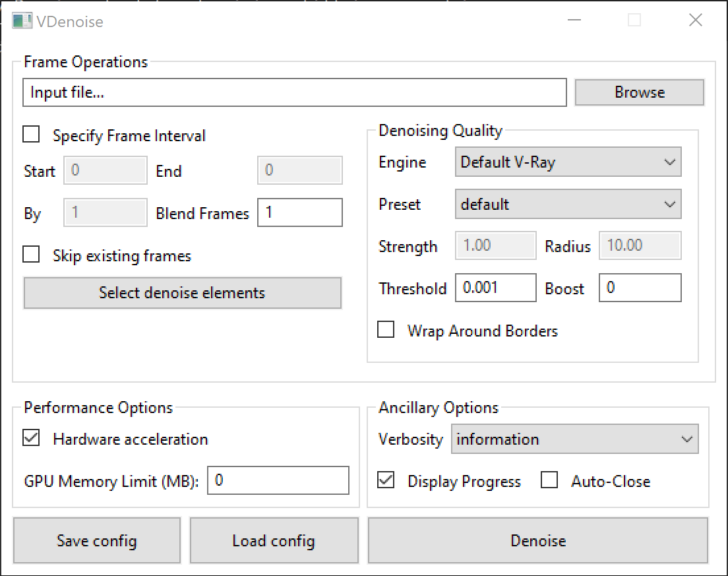
Task: Click the Browse button
Action: [639, 92]
